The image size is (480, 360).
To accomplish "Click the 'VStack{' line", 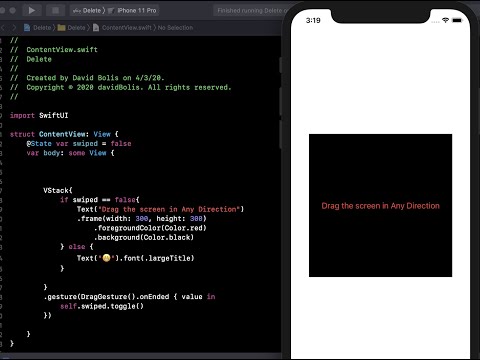I will 58,190.
